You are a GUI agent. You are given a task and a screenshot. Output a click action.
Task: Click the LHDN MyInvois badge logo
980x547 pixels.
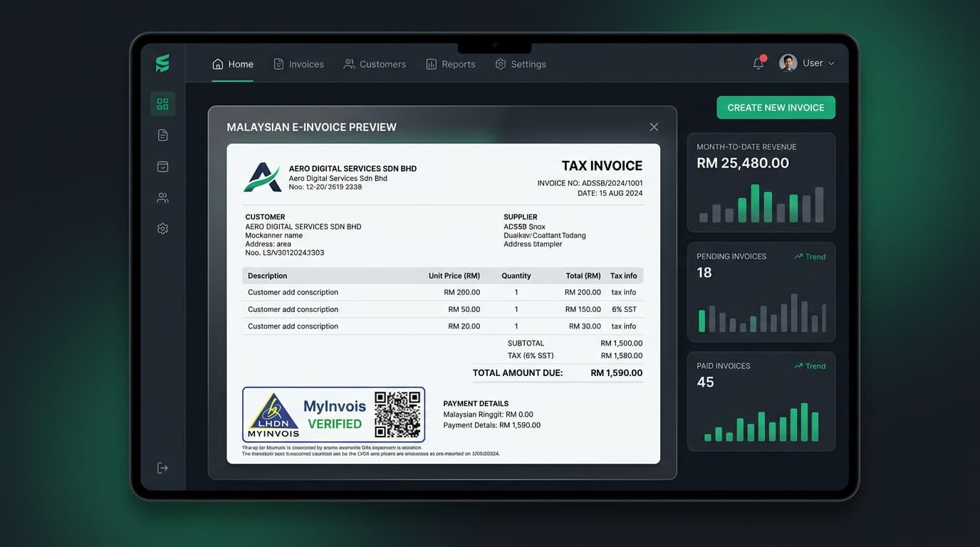click(274, 415)
